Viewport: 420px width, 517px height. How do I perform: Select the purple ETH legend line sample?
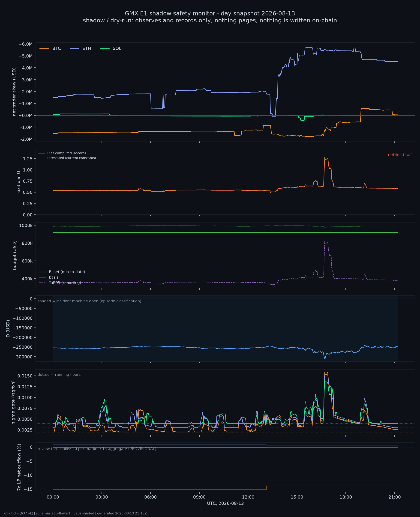coord(74,48)
